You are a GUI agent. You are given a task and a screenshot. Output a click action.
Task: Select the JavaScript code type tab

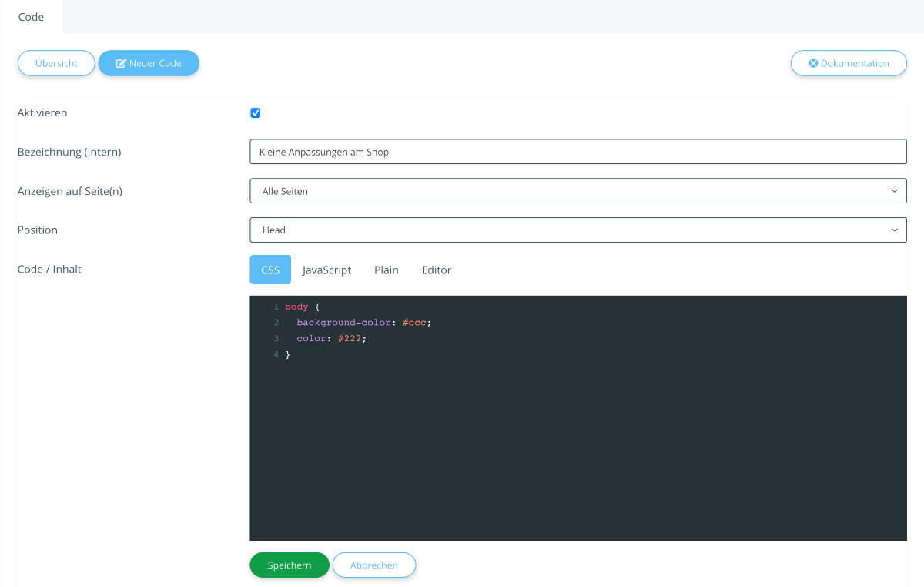[326, 270]
